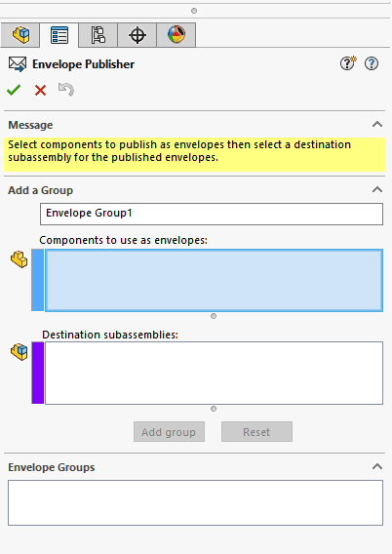Collapse the Add a Group section
Image resolution: width=392 pixels, height=554 pixels.
[x=377, y=189]
